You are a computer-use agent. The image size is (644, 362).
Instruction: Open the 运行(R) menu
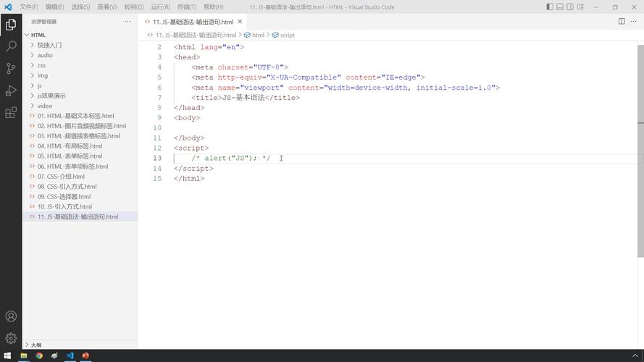pos(161,7)
